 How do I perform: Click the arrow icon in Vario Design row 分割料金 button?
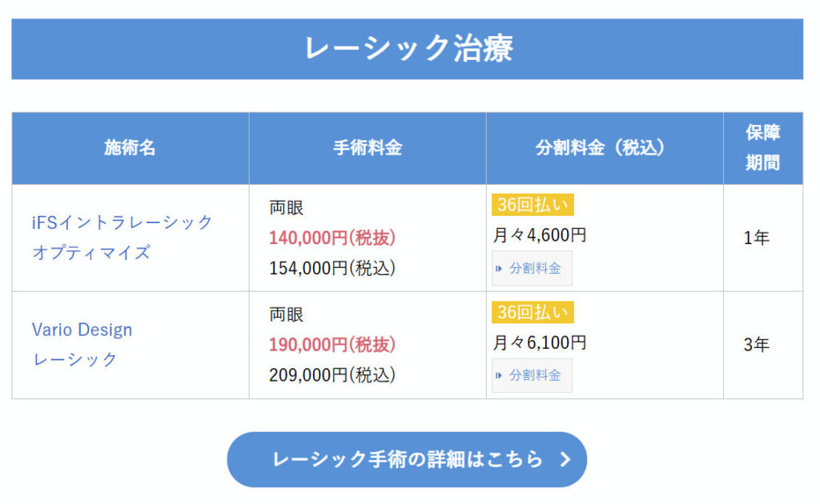point(500,375)
